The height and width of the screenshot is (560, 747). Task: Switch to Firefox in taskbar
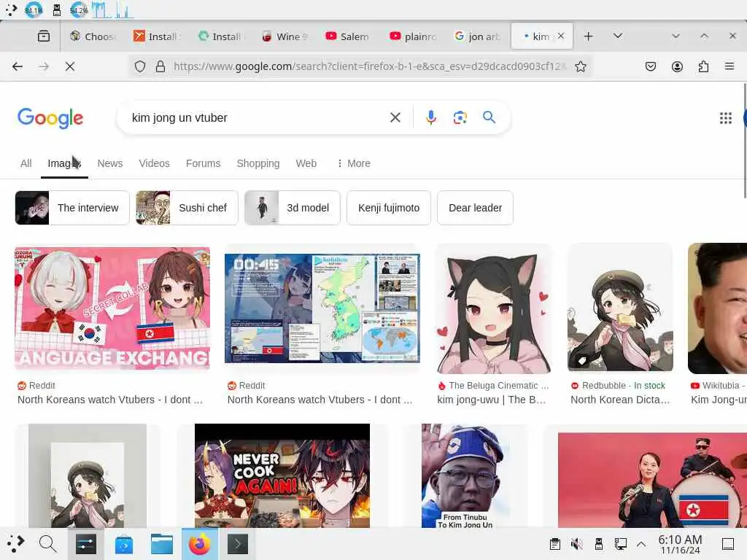[x=200, y=544]
